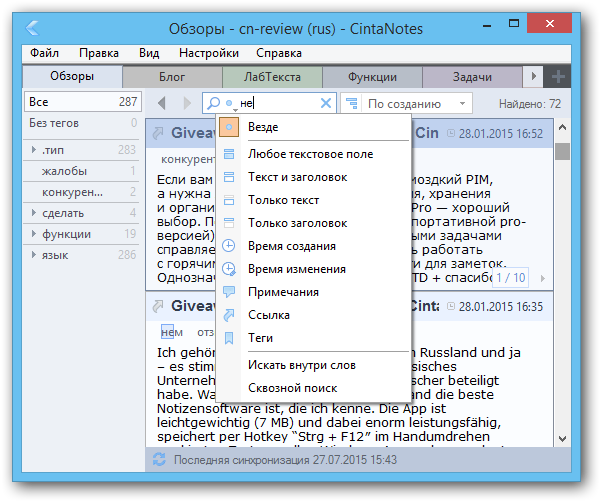The width and height of the screenshot is (601, 502).
Task: Open the Правка menu
Action: coord(99,53)
